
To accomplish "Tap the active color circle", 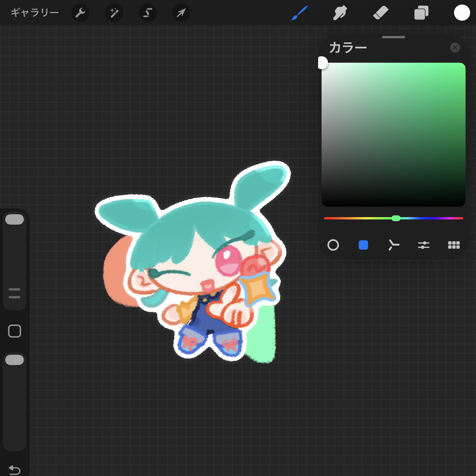I will pyautogui.click(x=462, y=13).
